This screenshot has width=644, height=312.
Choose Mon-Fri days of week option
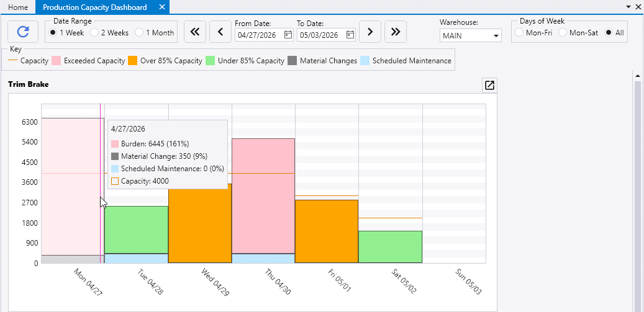tap(519, 33)
